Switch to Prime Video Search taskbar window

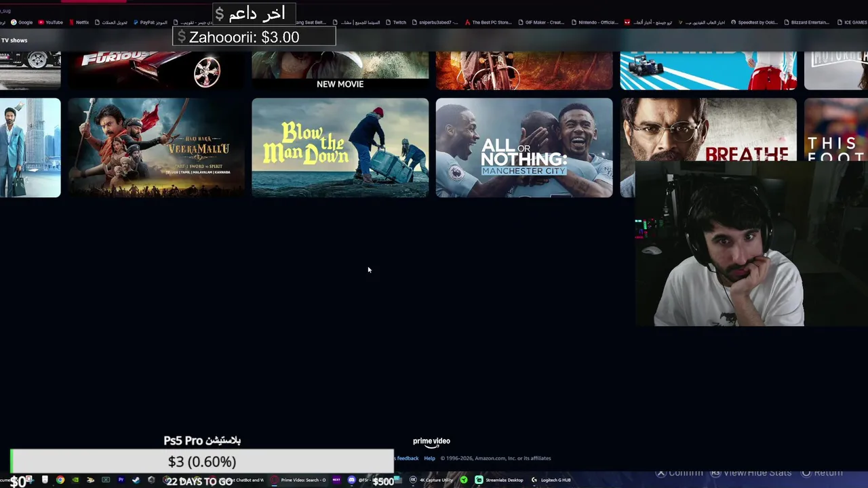pyautogui.click(x=299, y=480)
